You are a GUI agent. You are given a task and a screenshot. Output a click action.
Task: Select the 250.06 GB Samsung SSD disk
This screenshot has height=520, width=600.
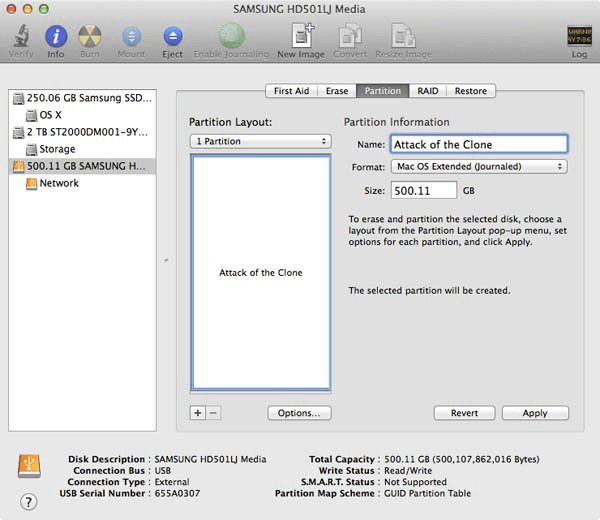point(82,98)
